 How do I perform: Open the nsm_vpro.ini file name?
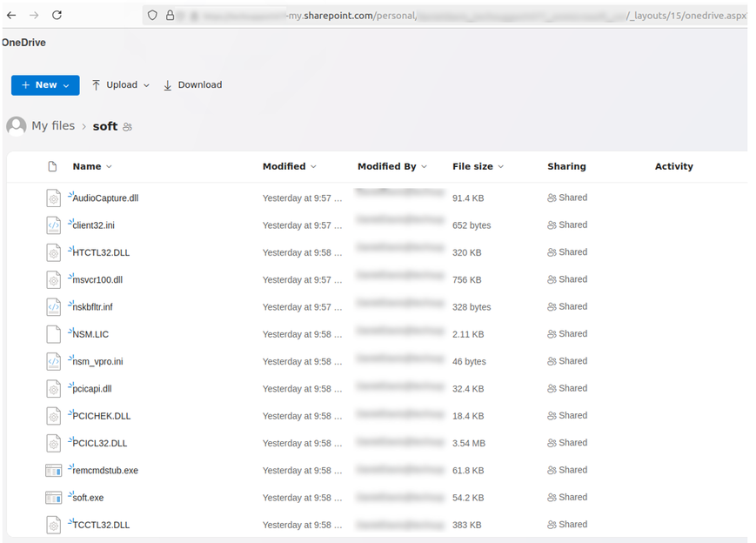click(98, 362)
